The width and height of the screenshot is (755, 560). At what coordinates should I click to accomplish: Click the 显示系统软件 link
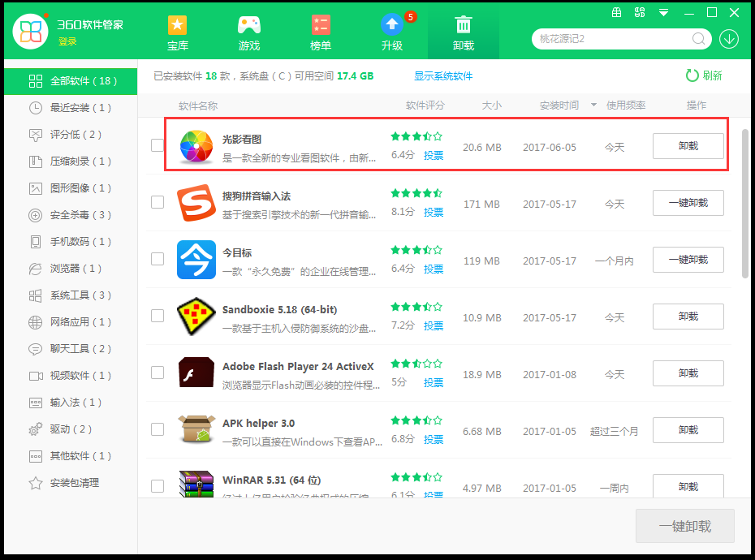pos(443,75)
